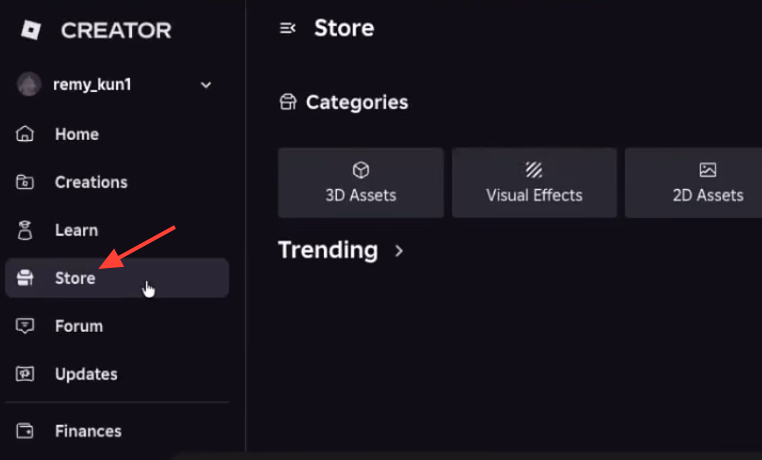Open the Visual Effects category
Screen dimensions: 762x460
click(534, 183)
